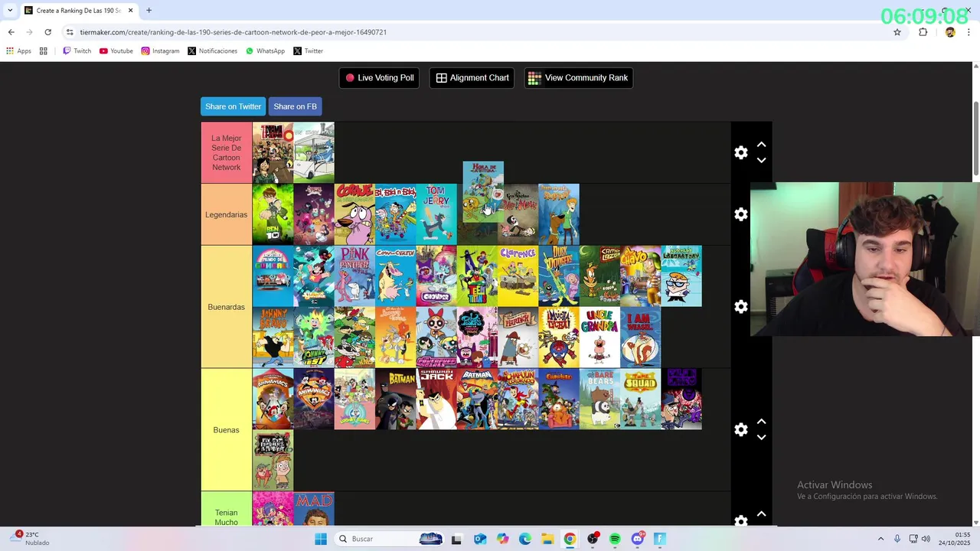980x551 pixels.
Task: Open settings gear for Legendarias row
Action: [x=740, y=214]
